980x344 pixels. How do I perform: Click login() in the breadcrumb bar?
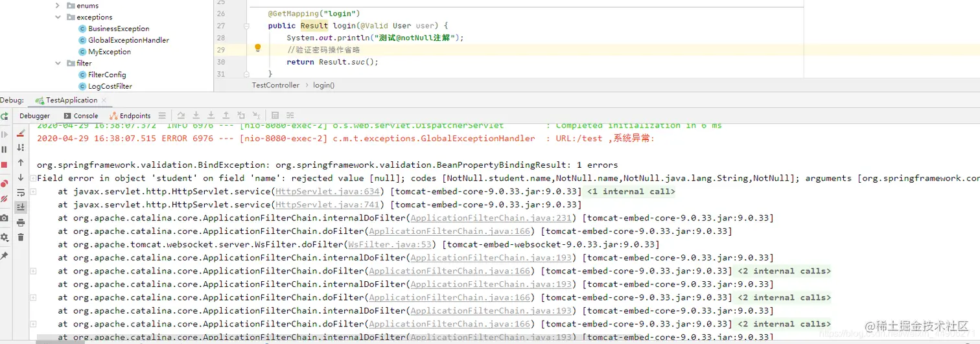pyautogui.click(x=323, y=85)
